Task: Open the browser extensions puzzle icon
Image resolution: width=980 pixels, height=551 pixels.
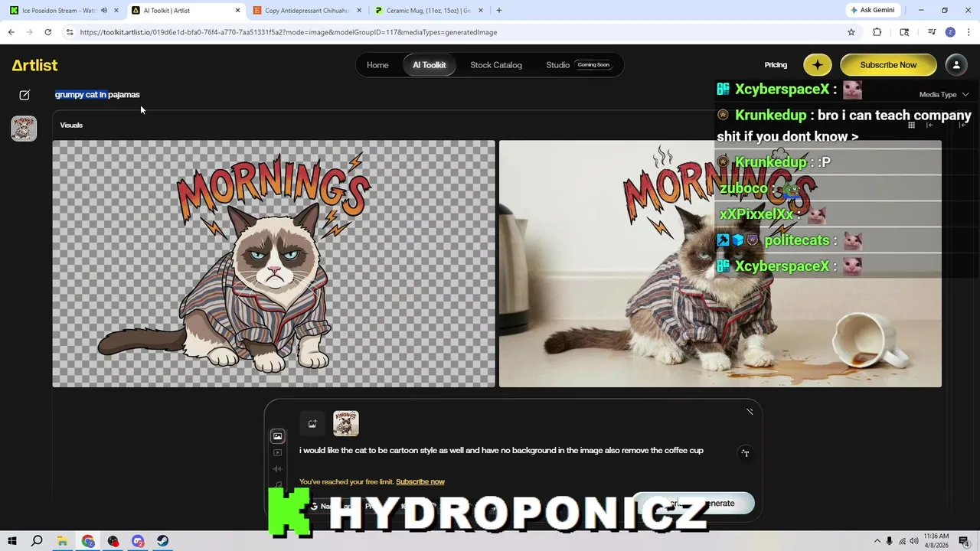Action: [877, 32]
